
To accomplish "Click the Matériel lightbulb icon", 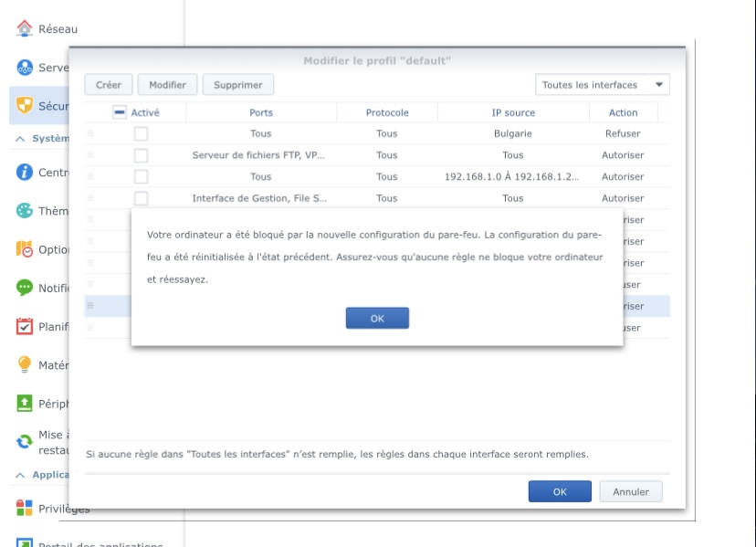I will point(25,365).
